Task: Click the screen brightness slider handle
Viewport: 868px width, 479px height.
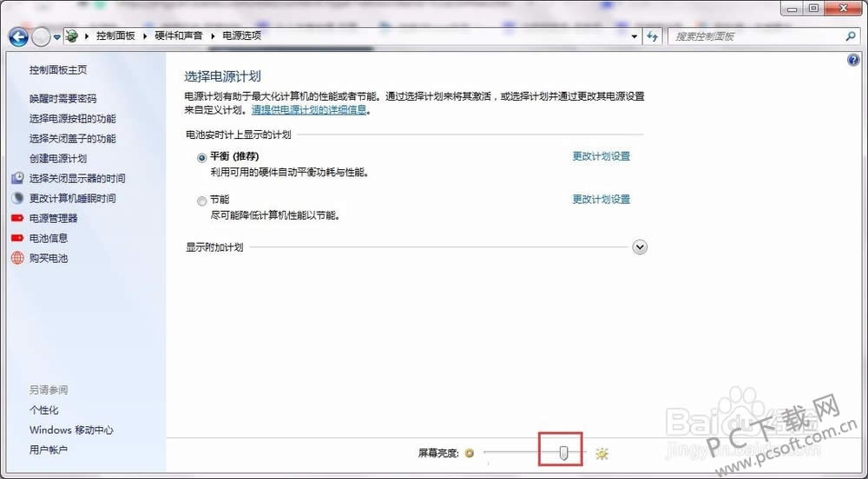Action: point(564,453)
